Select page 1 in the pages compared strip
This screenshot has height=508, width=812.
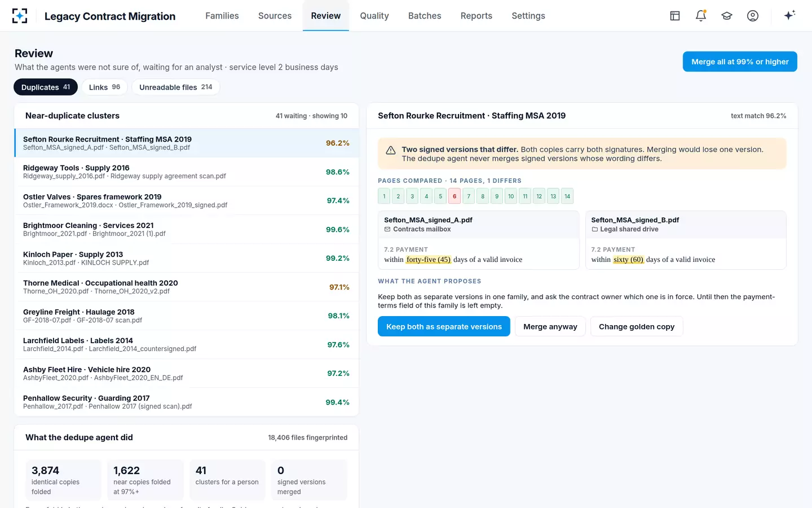(x=384, y=196)
